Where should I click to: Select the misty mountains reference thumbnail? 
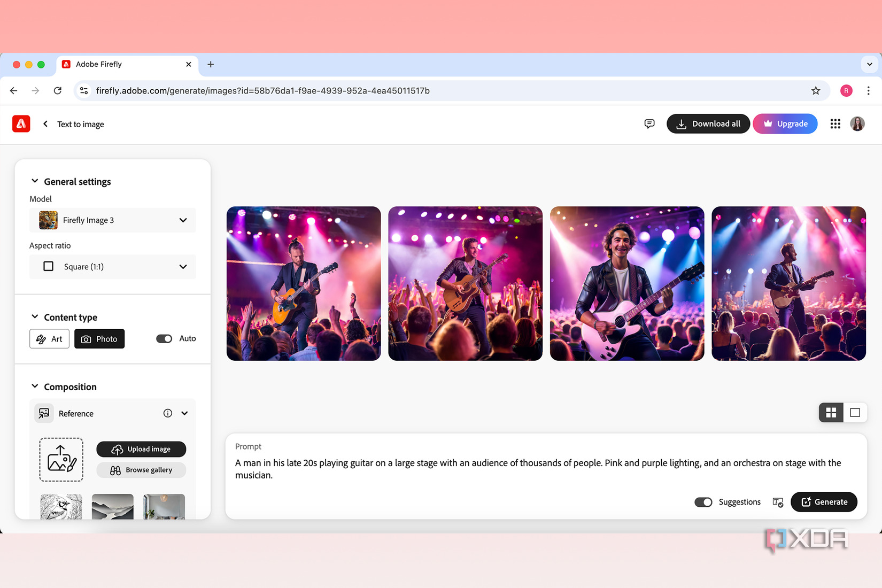pos(113,507)
